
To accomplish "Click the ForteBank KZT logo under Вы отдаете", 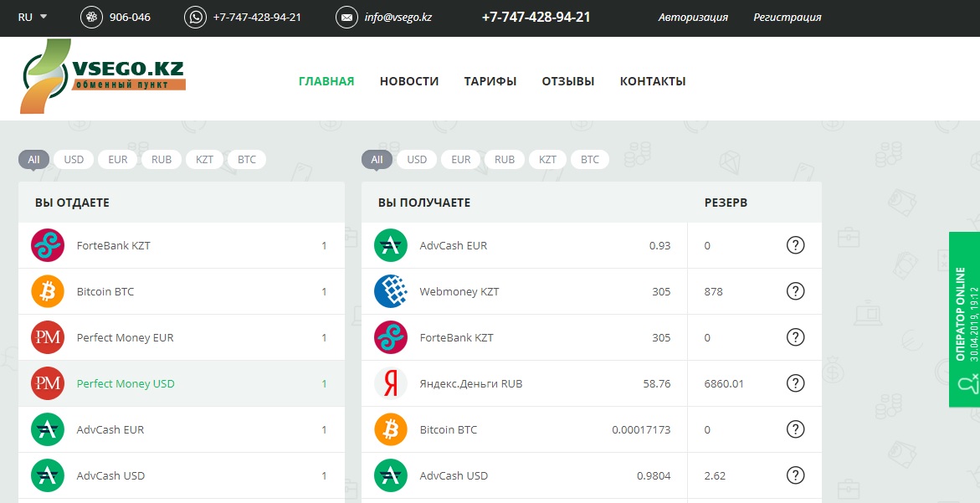I will click(x=48, y=245).
